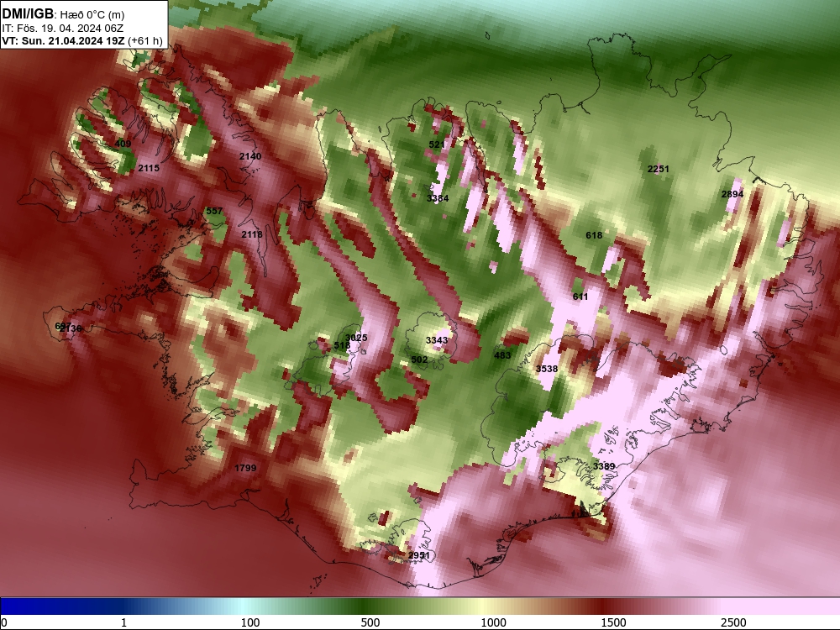
Task: Select the 1799 value in the southwest
Action: [x=245, y=468]
